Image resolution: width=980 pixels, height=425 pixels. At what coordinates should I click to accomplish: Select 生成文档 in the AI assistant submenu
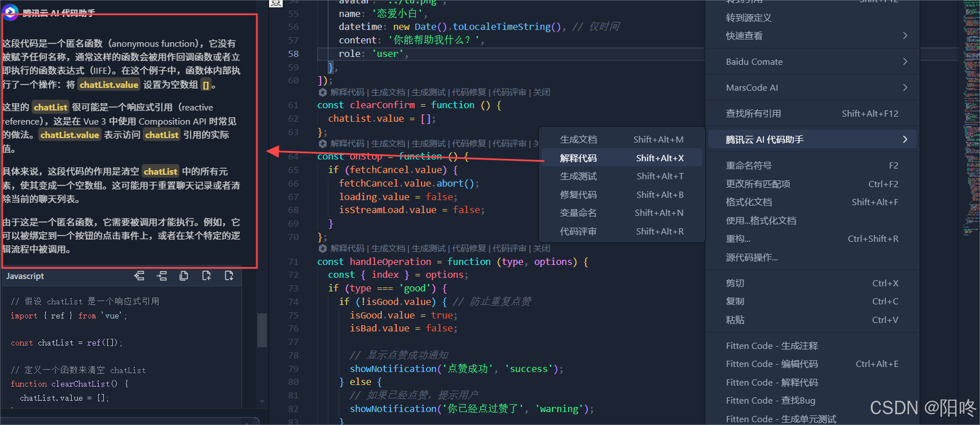pyautogui.click(x=622, y=139)
